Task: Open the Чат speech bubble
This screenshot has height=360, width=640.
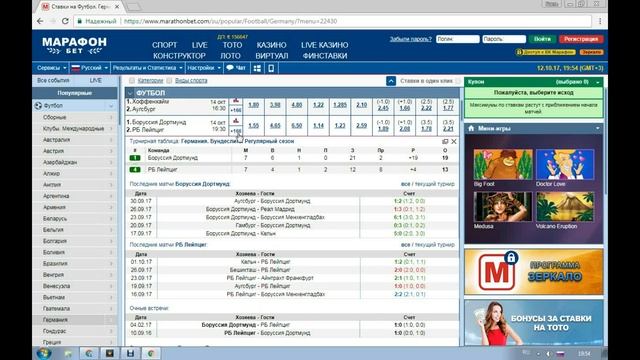Action: click(236, 68)
